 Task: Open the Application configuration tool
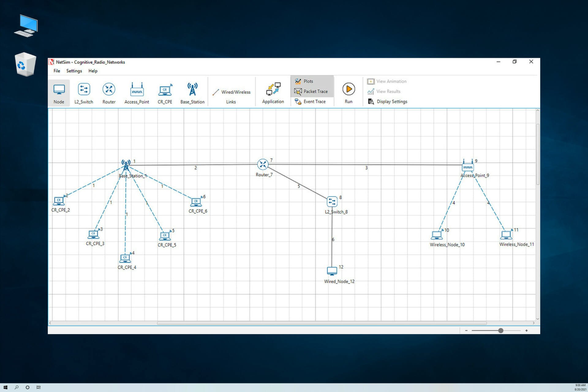click(273, 93)
